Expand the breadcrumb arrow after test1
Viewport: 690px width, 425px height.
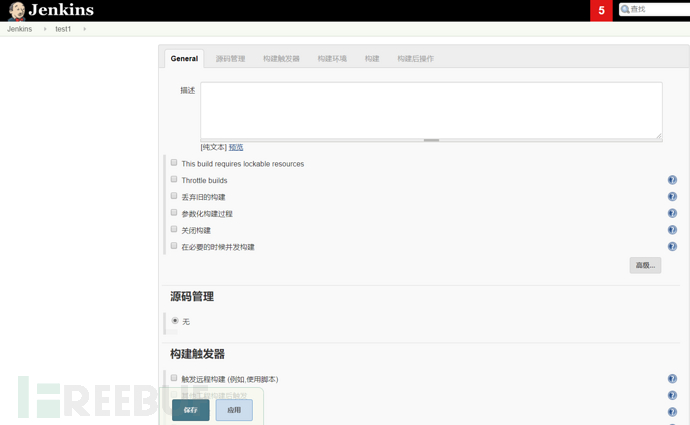pyautogui.click(x=84, y=29)
